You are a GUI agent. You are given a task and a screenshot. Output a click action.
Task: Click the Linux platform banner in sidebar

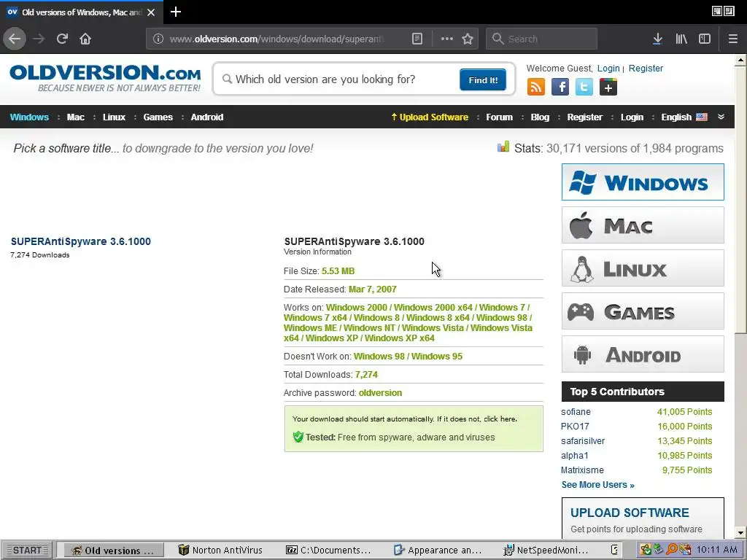pos(643,268)
